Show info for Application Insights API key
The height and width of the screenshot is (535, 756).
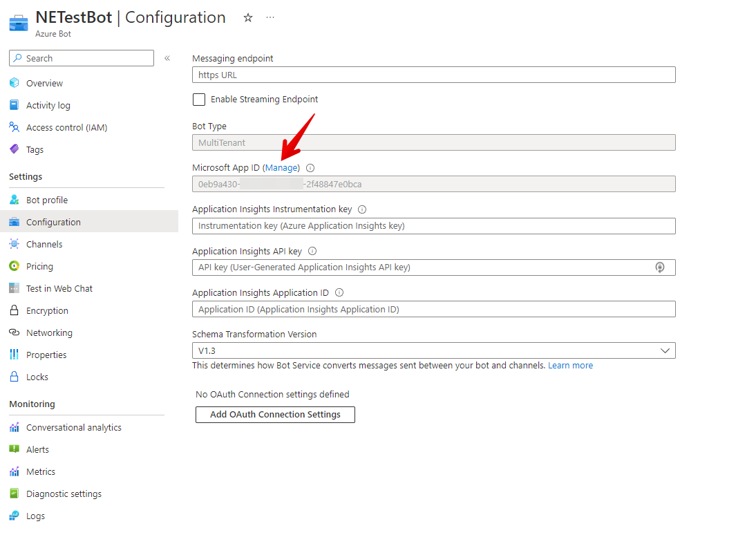point(312,251)
